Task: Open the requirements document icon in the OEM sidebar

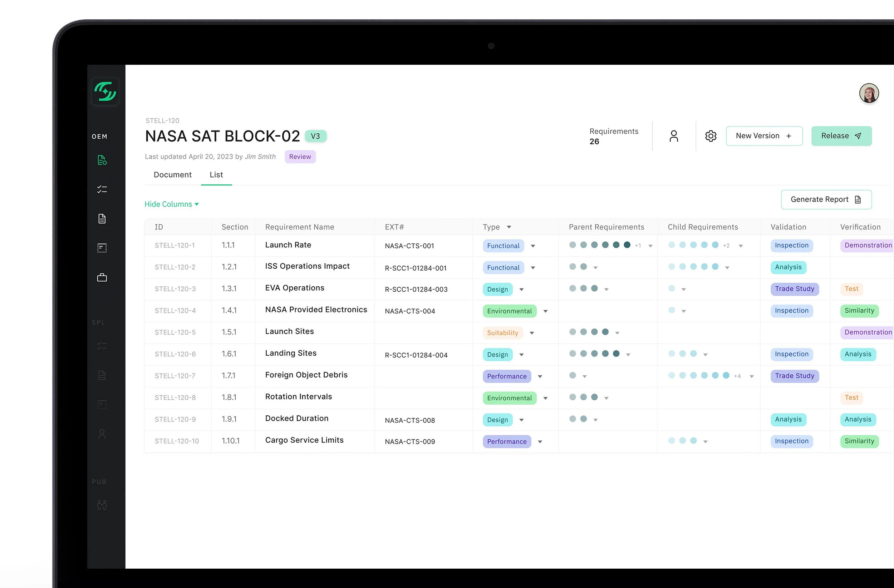Action: click(102, 160)
